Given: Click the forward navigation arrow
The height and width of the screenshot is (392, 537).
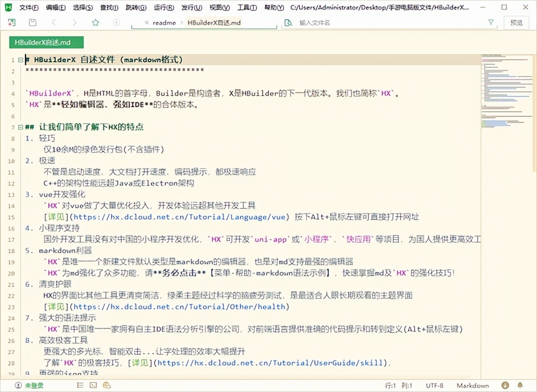Looking at the screenshot, I should pyautogui.click(x=74, y=22).
